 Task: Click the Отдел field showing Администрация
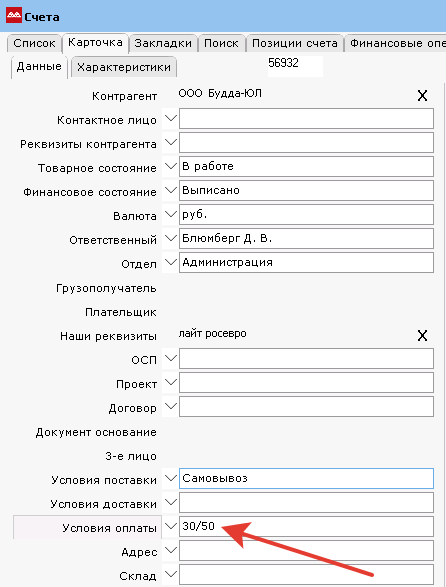[306, 262]
